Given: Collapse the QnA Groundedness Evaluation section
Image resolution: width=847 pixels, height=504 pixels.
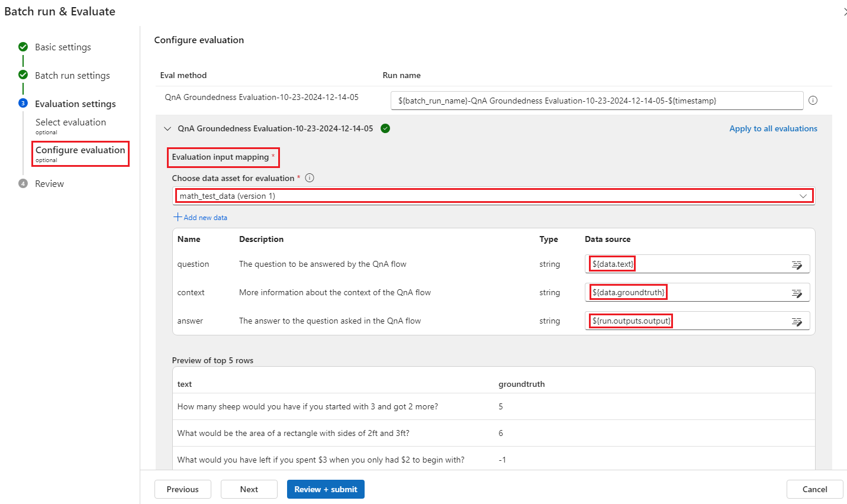Looking at the screenshot, I should click(x=168, y=128).
